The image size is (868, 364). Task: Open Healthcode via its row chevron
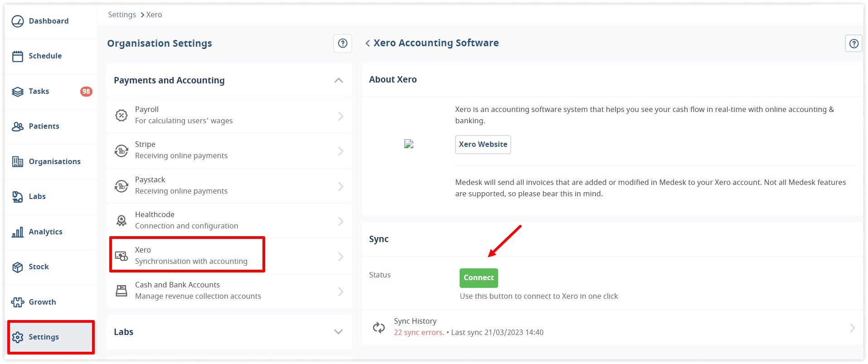point(341,221)
